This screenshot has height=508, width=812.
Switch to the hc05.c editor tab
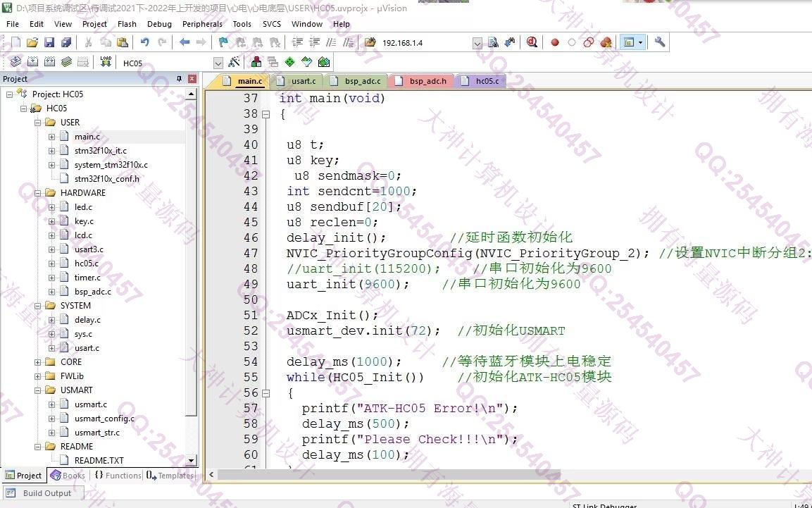pyautogui.click(x=481, y=81)
